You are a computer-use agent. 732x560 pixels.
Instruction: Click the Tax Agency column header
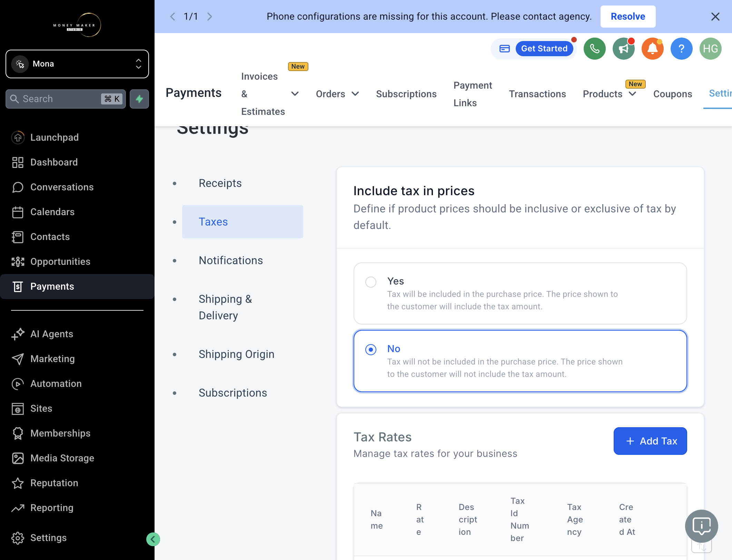575,519
